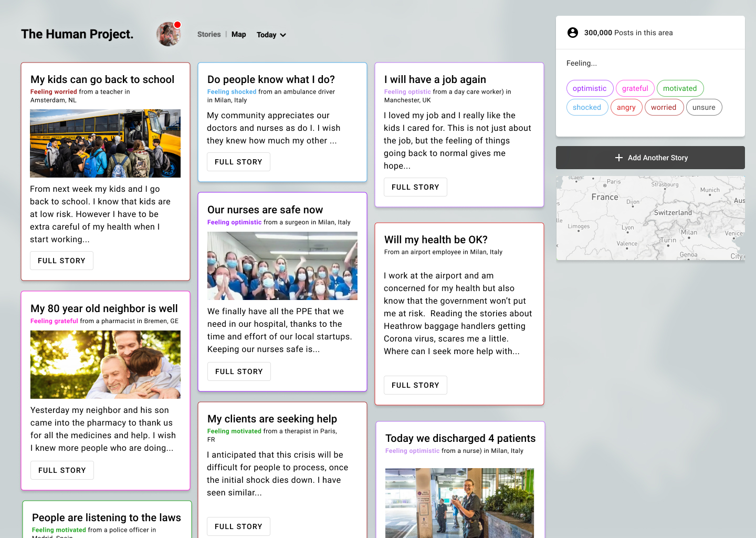Click the Add Another Story button
756x538 pixels.
tap(650, 158)
